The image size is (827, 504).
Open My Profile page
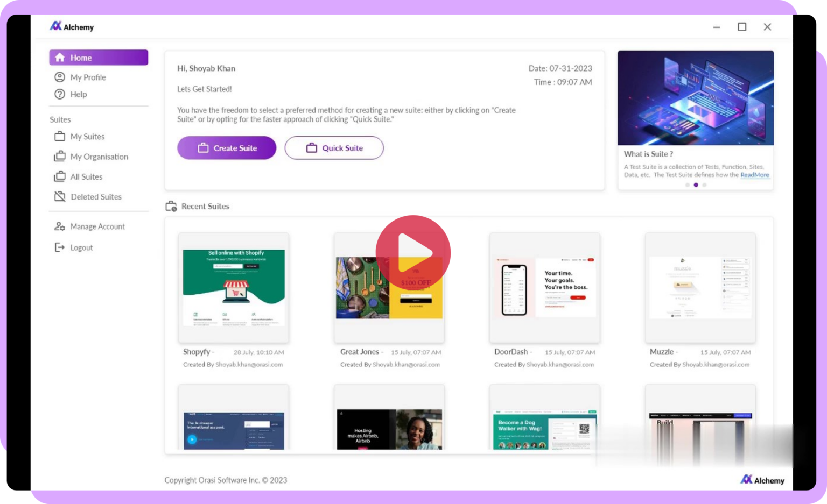(80, 77)
